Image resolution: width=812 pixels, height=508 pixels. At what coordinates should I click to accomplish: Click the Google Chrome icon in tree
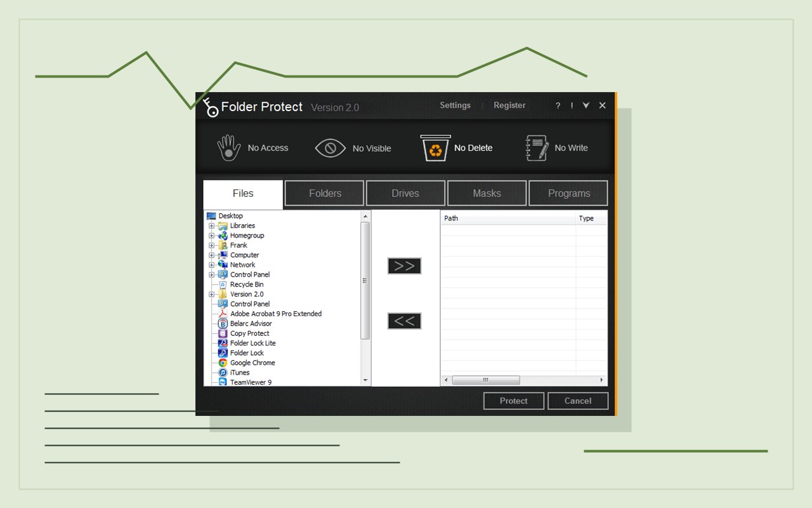(223, 363)
